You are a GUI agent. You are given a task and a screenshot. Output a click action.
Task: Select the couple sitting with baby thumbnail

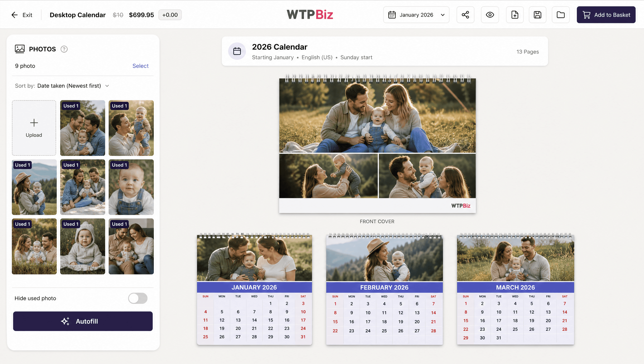[x=131, y=246]
